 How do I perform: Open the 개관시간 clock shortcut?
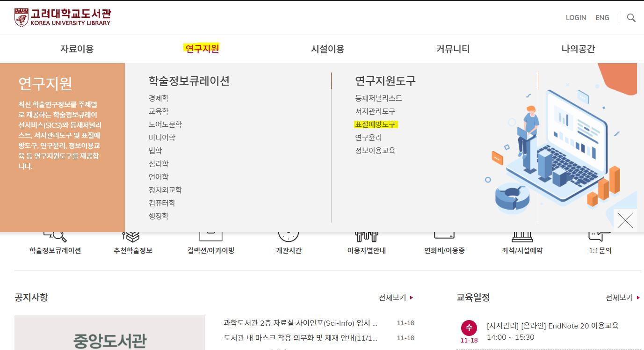(x=288, y=243)
